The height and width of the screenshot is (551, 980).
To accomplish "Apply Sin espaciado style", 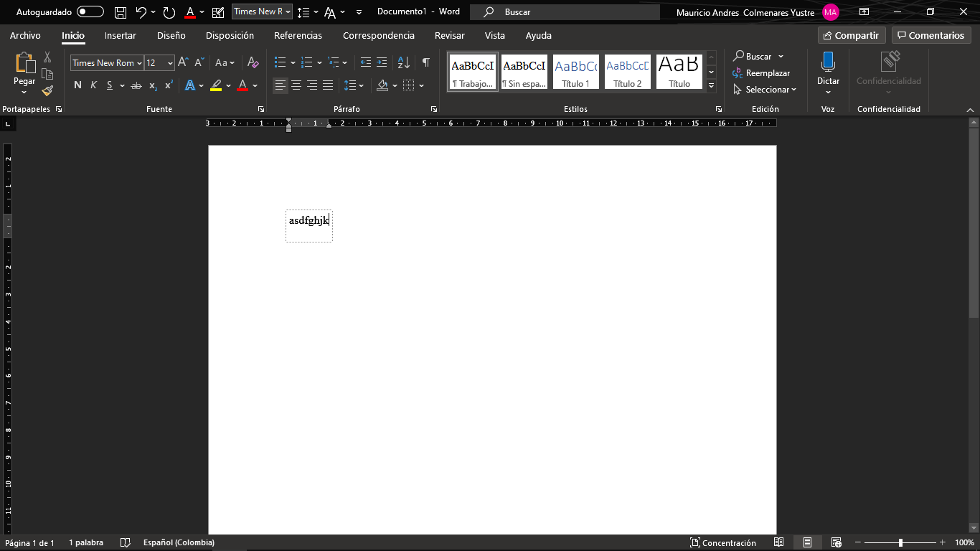I will 524,72.
